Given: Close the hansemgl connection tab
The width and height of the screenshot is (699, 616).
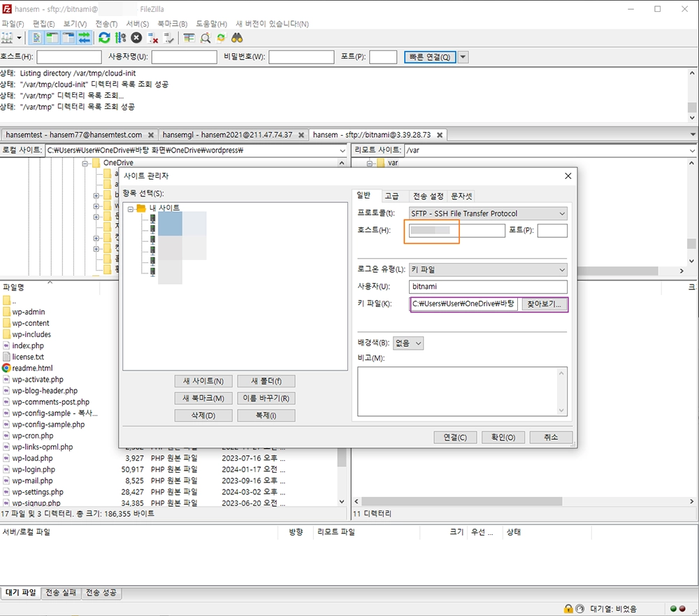Looking at the screenshot, I should tap(301, 135).
